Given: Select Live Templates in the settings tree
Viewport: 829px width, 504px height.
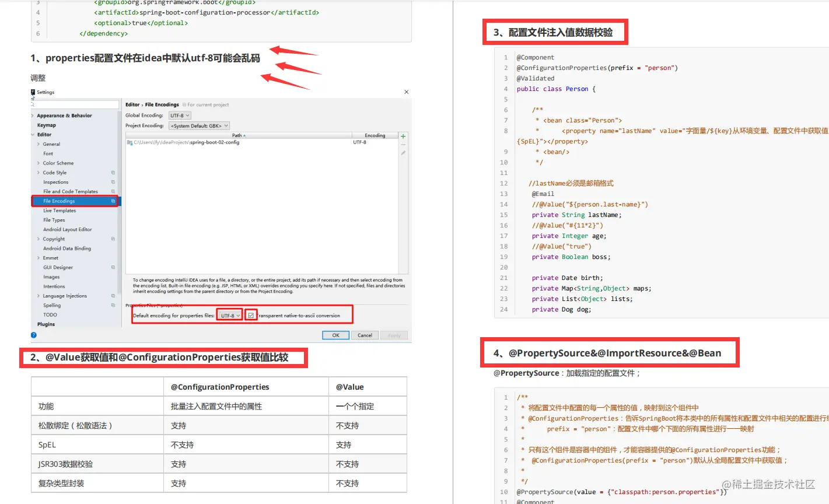Looking at the screenshot, I should [x=60, y=211].
